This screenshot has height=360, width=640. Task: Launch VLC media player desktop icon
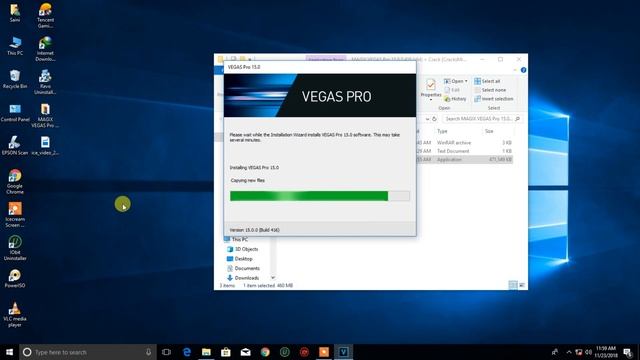click(x=15, y=314)
